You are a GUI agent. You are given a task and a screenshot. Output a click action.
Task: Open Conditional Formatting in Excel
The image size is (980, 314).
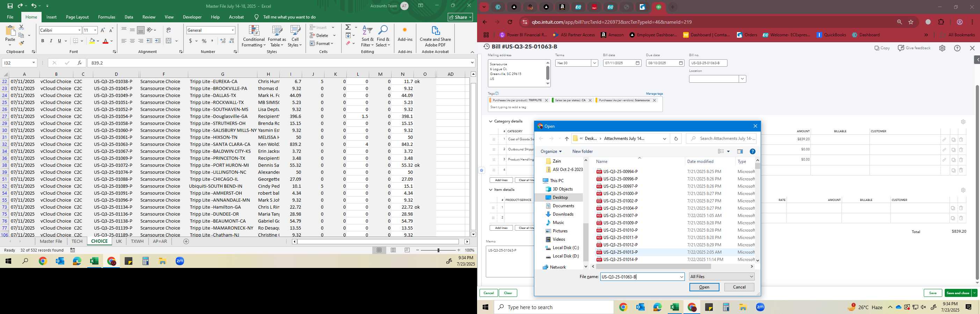254,37
